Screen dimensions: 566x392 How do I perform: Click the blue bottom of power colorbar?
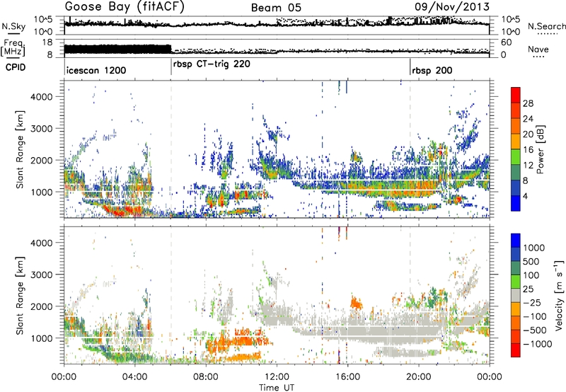516,204
